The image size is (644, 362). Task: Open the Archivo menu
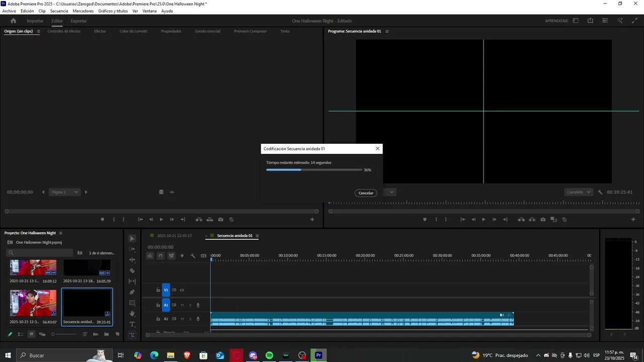[9, 11]
